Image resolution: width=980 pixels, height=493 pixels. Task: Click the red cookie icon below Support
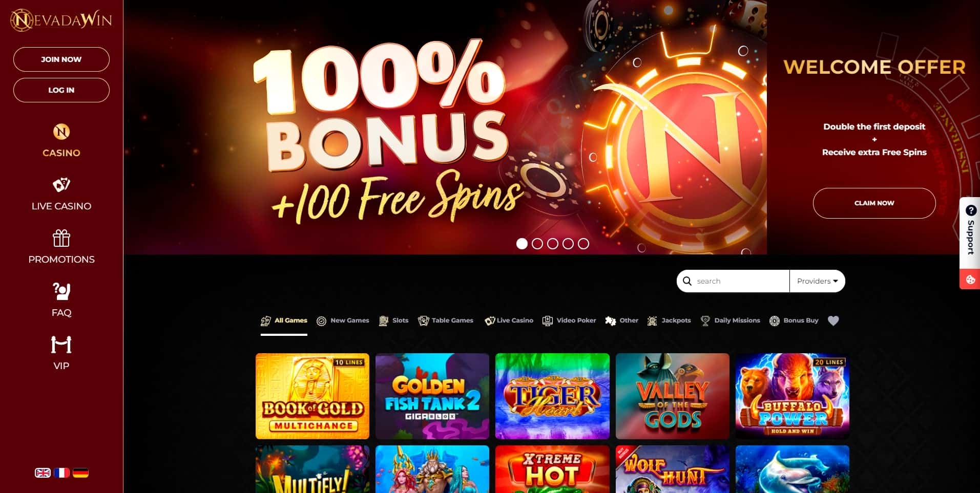970,280
